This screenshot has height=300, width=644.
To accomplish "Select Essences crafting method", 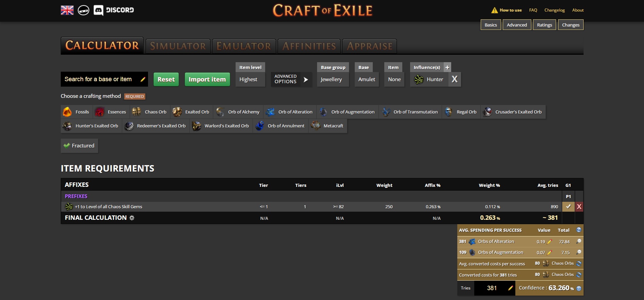I will click(x=111, y=112).
